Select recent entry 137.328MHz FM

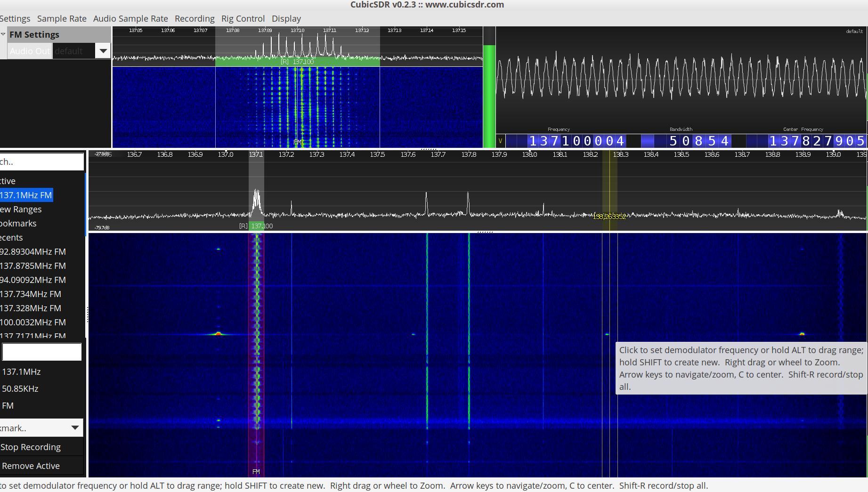coord(31,308)
